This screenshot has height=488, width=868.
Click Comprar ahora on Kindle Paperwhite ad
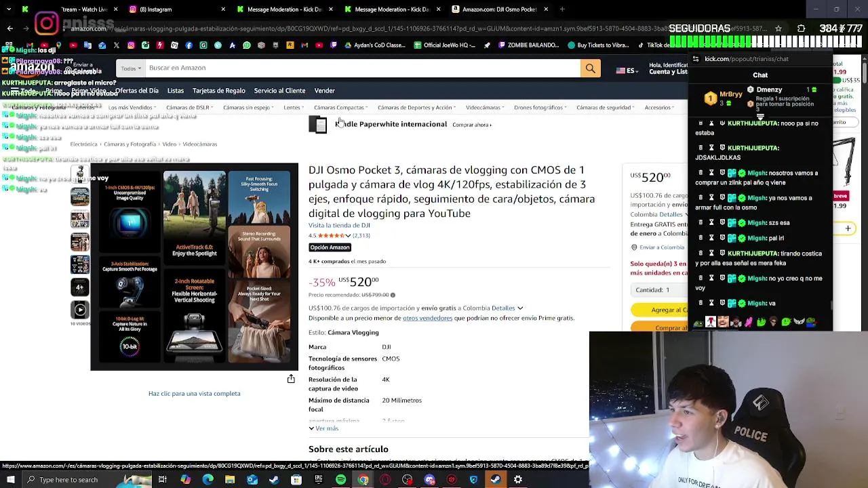(x=471, y=125)
